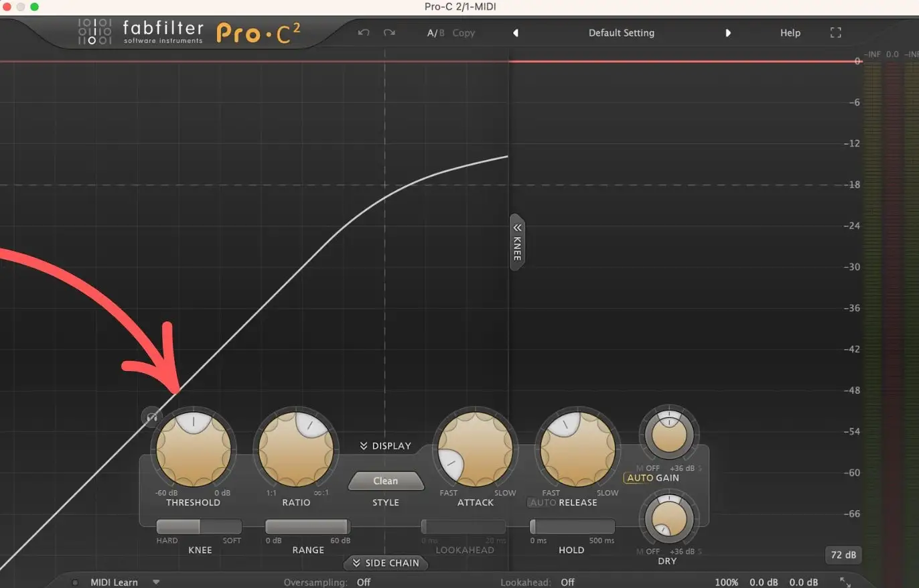Click the Clean style button

pos(385,481)
